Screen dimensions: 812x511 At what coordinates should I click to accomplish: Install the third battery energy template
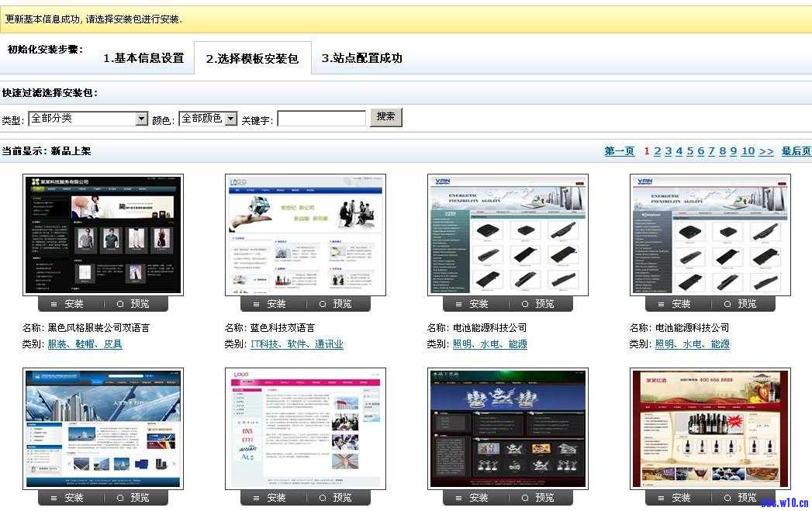point(472,304)
